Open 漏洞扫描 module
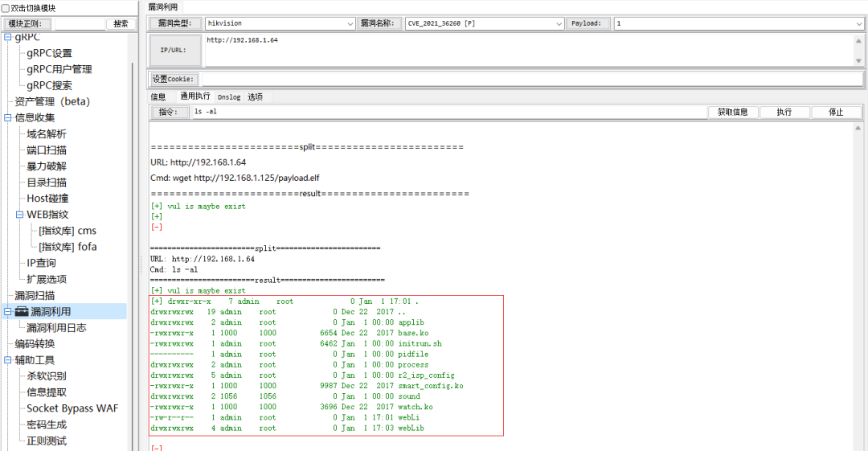Viewport: 868px width, 451px height. point(35,295)
